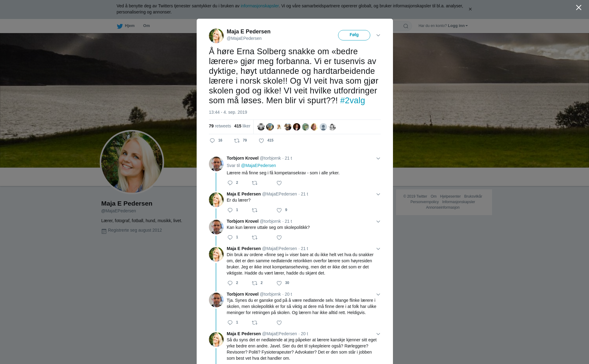This screenshot has height=364, width=589.
Task: Click Maja's large profile picture
Action: click(x=132, y=162)
